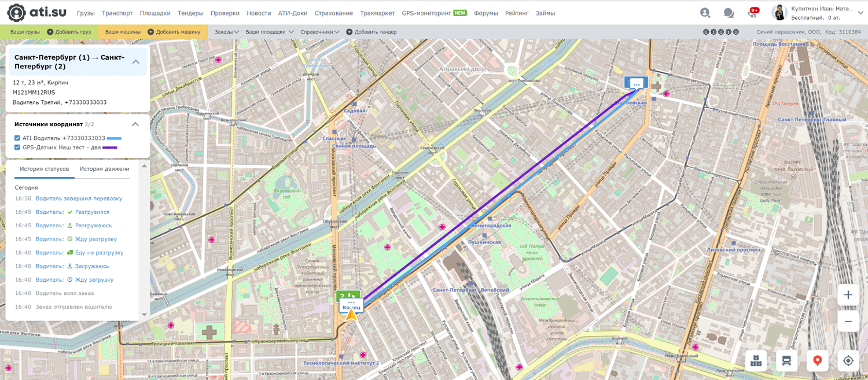Click the start point marker on the map
The width and height of the screenshot is (868, 380).
637,83
